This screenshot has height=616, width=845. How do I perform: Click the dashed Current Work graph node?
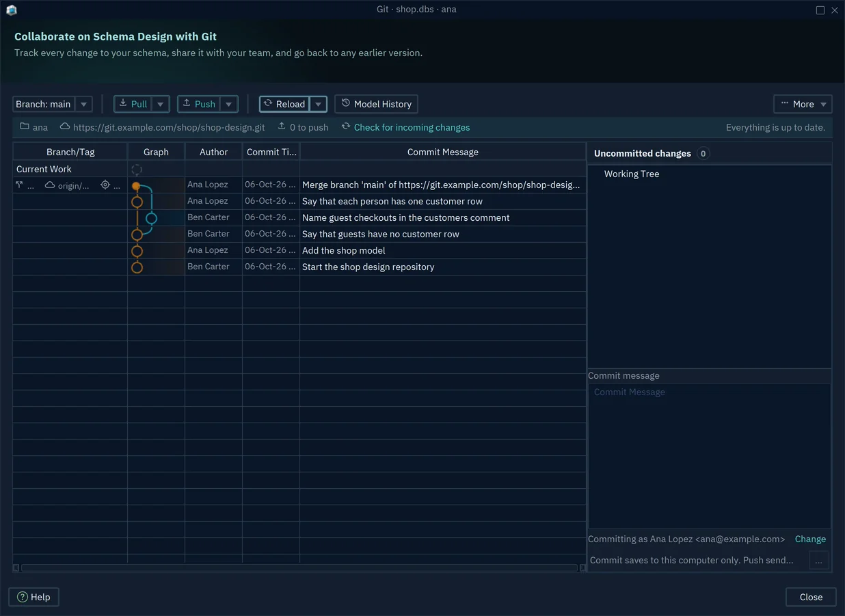pyautogui.click(x=137, y=170)
